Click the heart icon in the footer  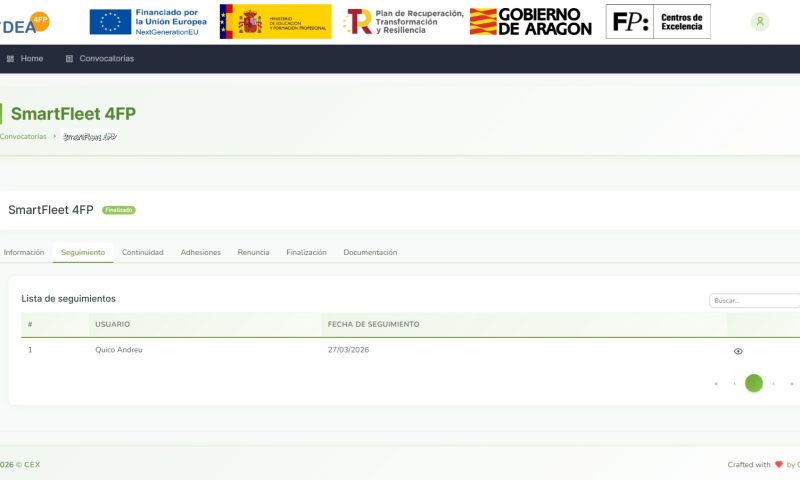(779, 464)
